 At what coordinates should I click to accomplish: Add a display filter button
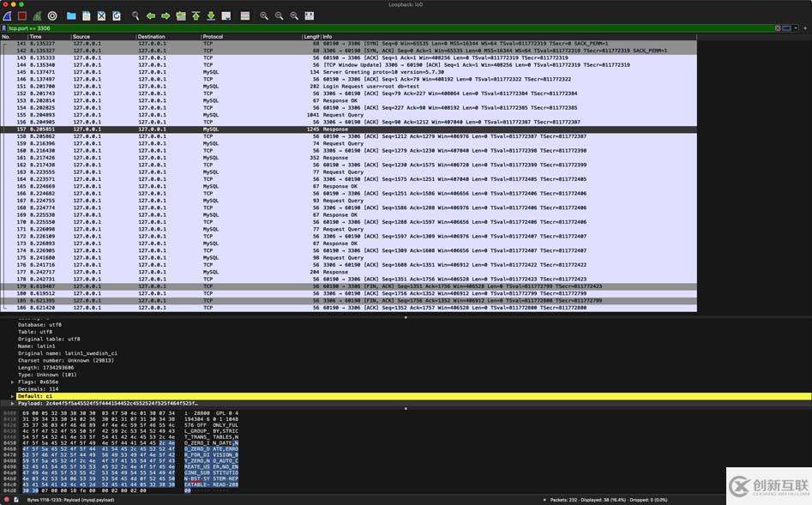pyautogui.click(x=805, y=28)
